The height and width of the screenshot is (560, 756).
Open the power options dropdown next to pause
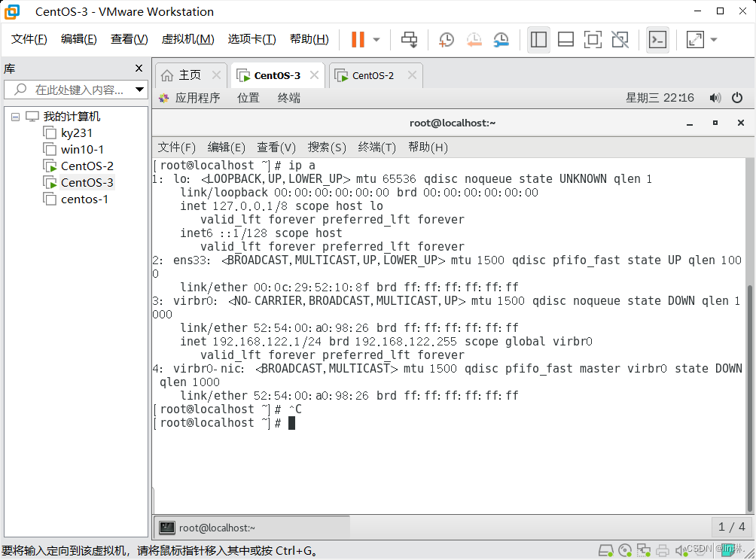point(376,40)
